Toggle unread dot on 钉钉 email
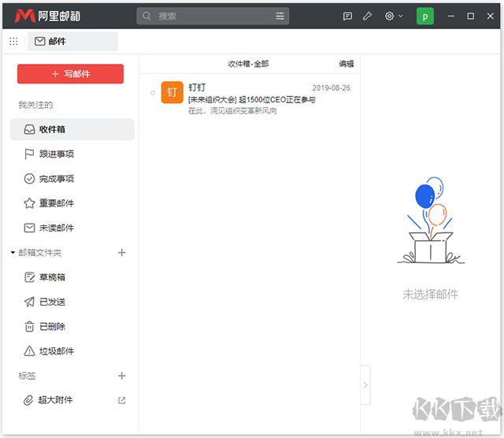504x438 pixels. coord(153,93)
